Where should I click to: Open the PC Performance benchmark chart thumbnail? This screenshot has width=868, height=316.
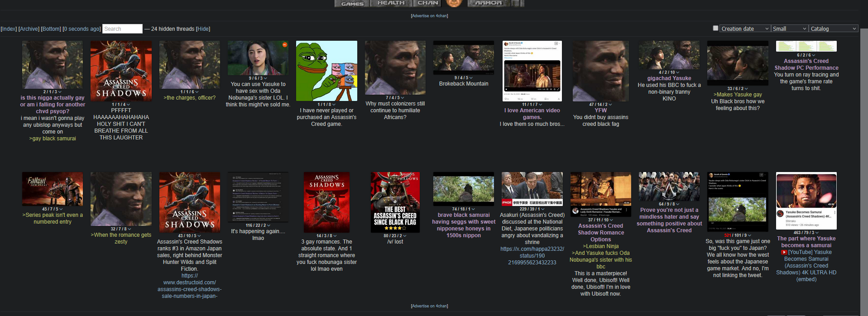[806, 46]
